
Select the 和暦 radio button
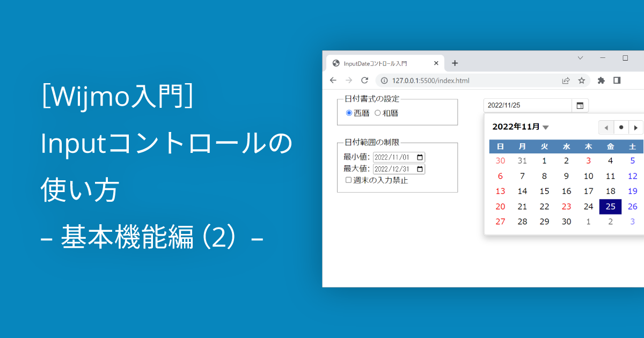(377, 113)
